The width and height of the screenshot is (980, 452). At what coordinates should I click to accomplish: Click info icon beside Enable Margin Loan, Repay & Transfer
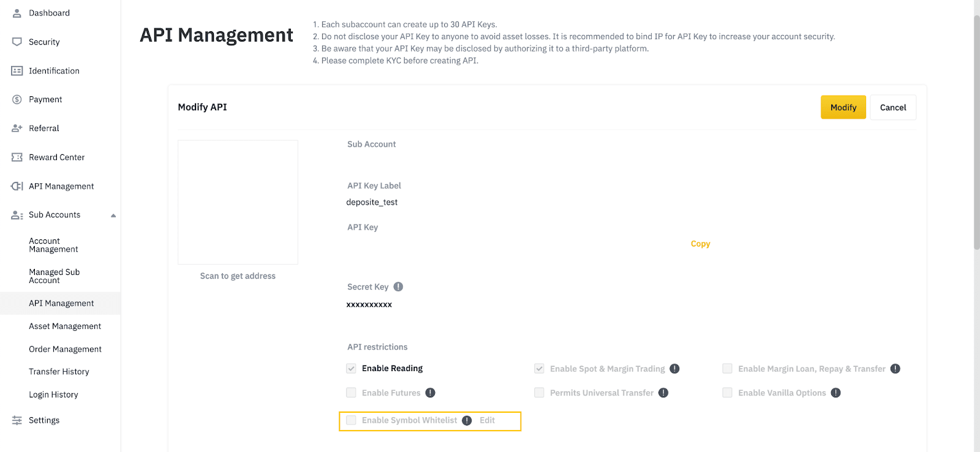click(x=895, y=369)
